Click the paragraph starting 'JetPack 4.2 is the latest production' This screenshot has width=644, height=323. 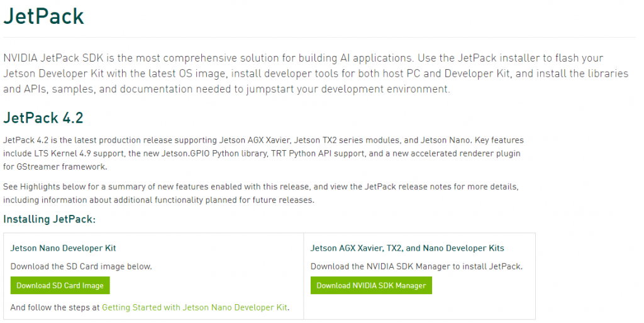click(264, 153)
